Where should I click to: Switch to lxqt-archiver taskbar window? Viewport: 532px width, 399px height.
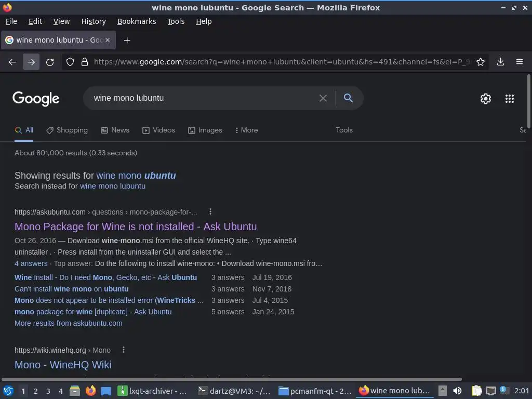point(152,391)
